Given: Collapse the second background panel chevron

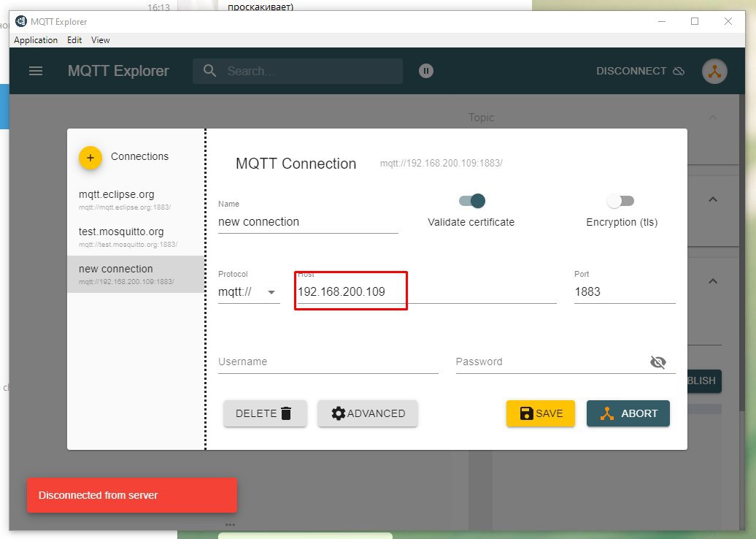Looking at the screenshot, I should (x=713, y=199).
